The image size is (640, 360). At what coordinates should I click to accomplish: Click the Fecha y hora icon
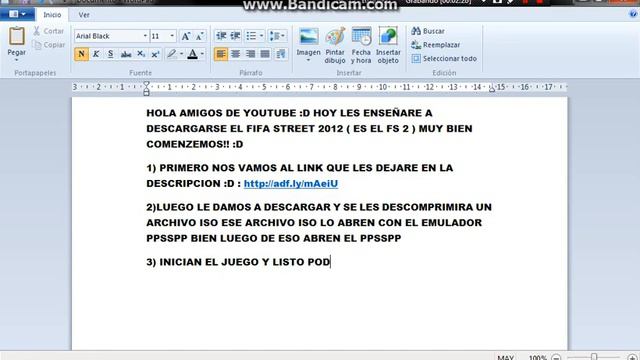tap(361, 45)
